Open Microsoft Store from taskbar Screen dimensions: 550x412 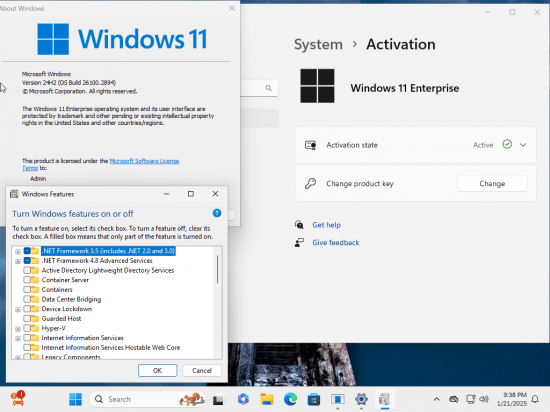tap(314, 399)
